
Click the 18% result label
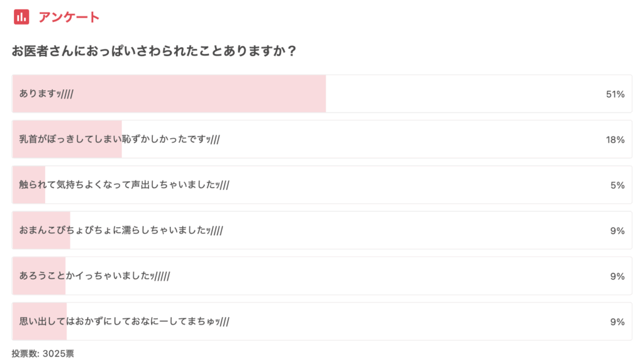615,140
